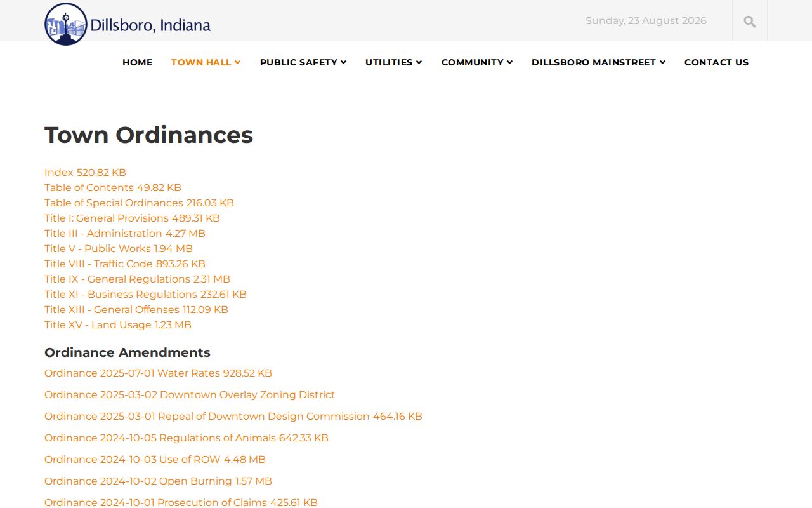Expand the Town Hall dropdown menu

tap(206, 62)
